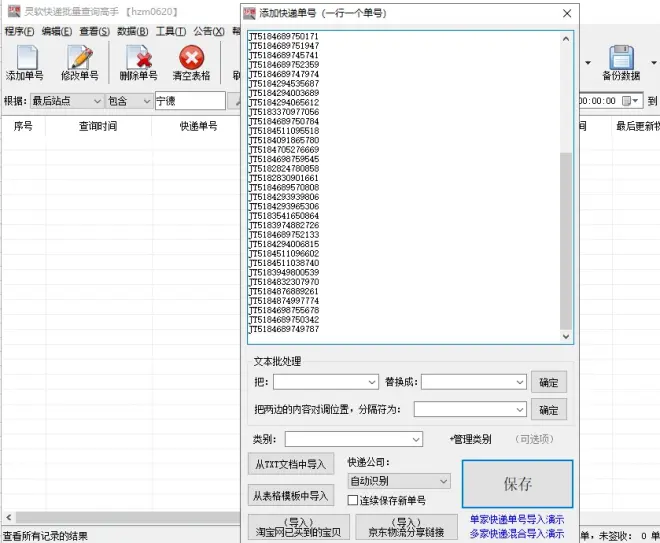Viewport: 660px width, 543px height.
Task: Expand the 最后站点 filter dropdown
Action: pos(97,101)
